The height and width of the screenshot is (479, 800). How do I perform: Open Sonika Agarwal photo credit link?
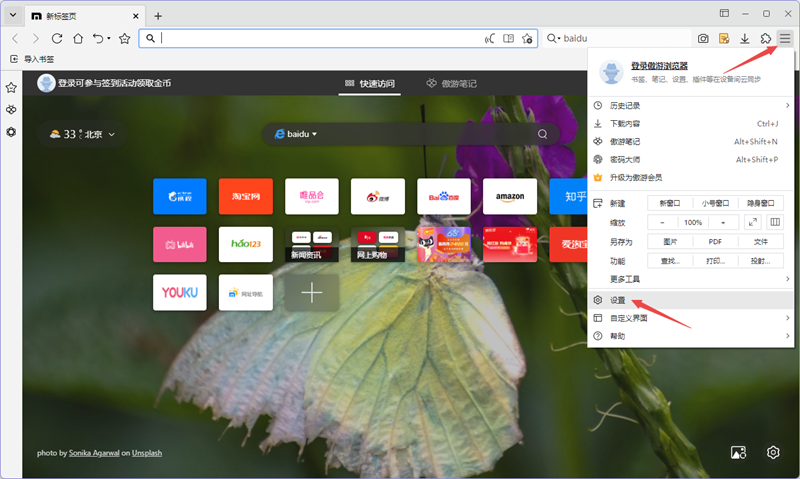tap(94, 453)
